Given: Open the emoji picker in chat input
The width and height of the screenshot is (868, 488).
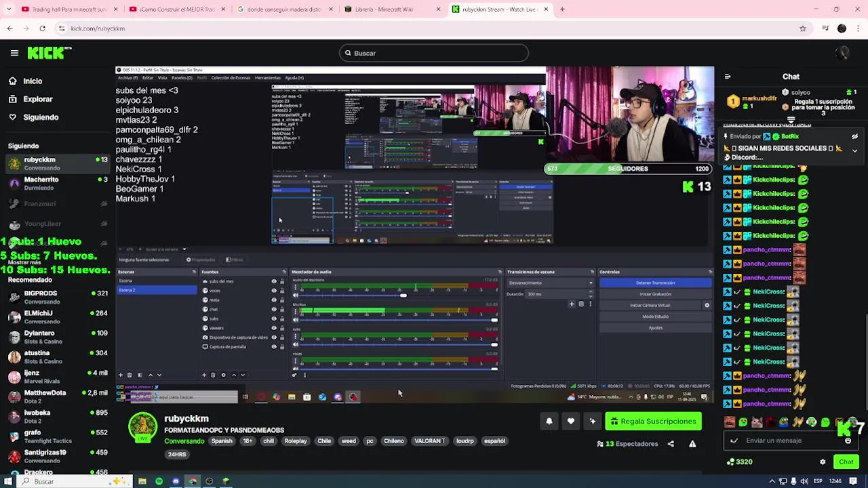Looking at the screenshot, I should [x=848, y=441].
